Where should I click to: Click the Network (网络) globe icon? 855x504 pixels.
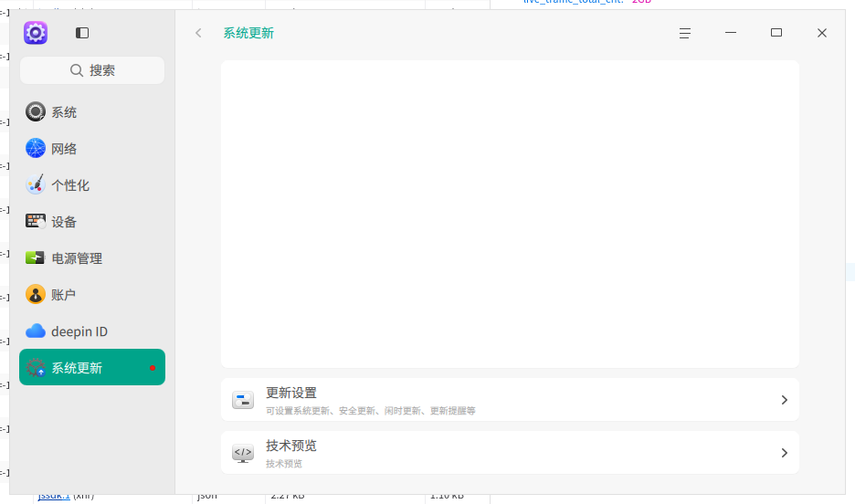coord(36,149)
